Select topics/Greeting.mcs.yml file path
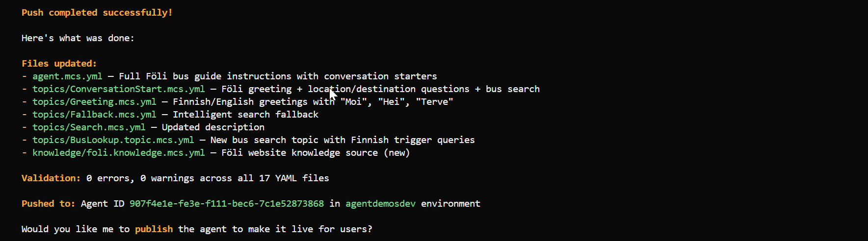The width and height of the screenshot is (868, 241). 94,102
